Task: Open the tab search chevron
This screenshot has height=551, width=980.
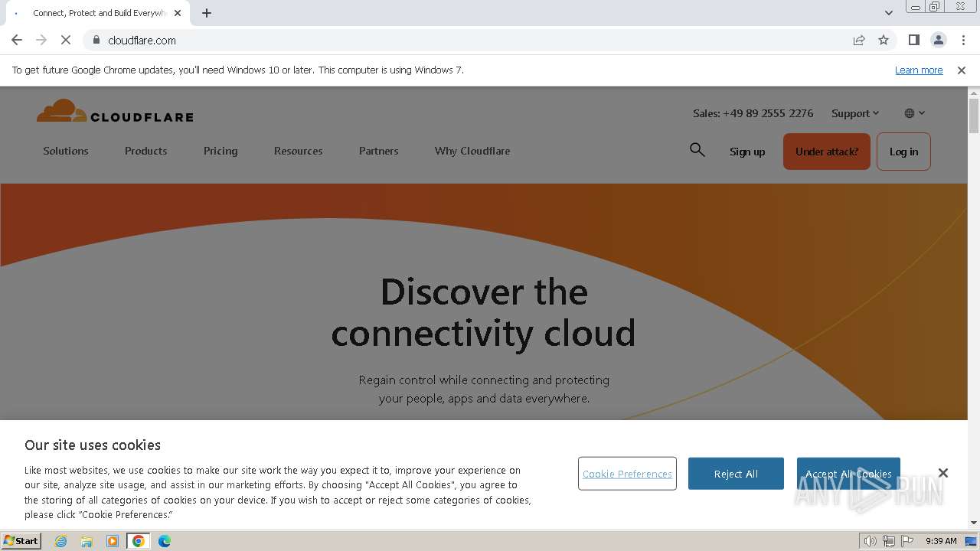Action: [889, 13]
